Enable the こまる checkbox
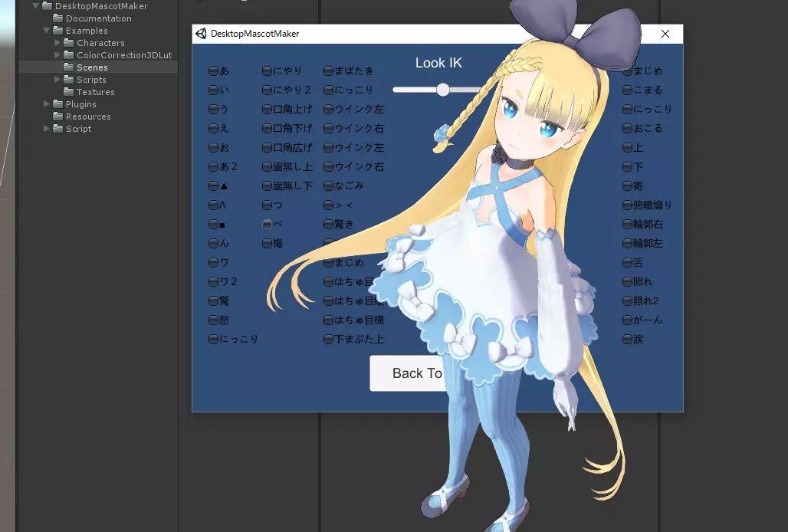The height and width of the screenshot is (532, 788). click(x=627, y=90)
